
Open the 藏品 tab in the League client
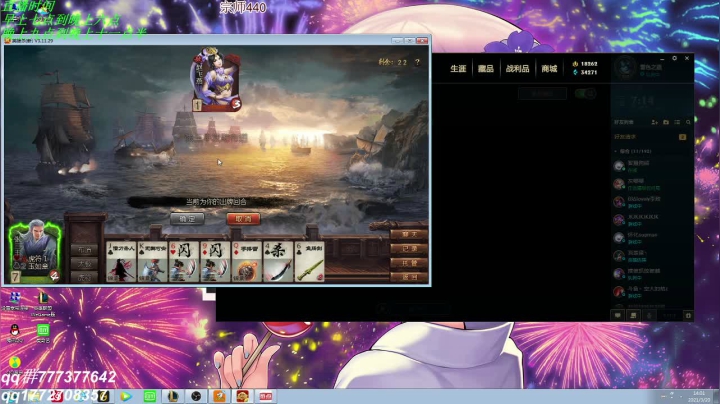point(485,69)
